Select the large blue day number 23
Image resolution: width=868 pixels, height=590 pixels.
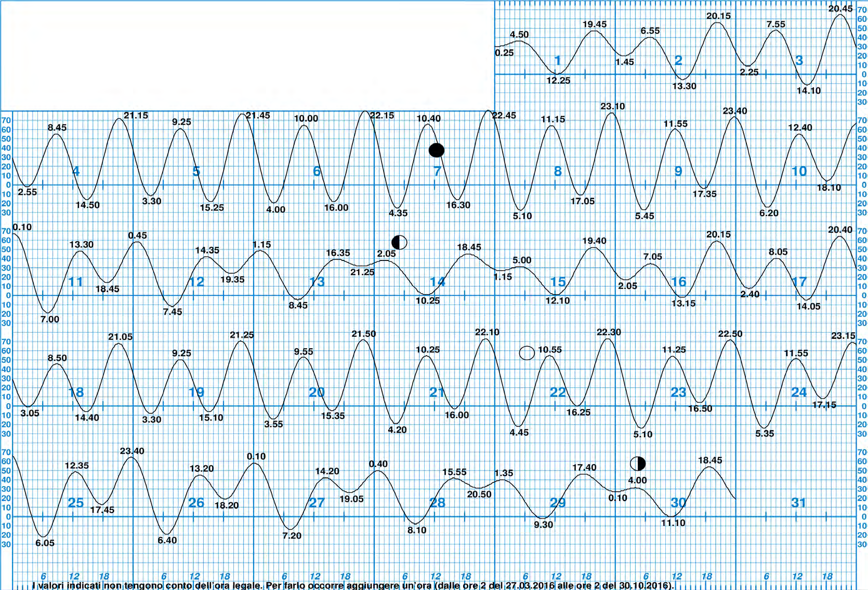point(678,392)
